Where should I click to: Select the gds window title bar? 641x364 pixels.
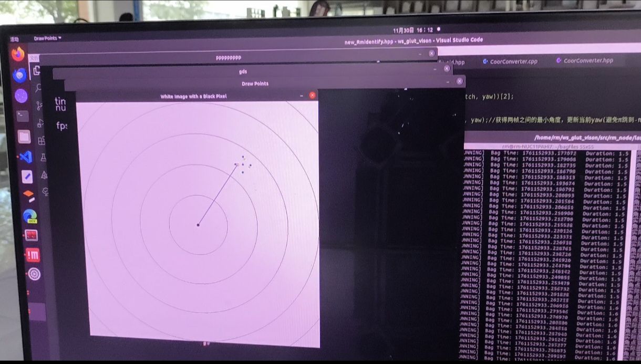(x=243, y=71)
